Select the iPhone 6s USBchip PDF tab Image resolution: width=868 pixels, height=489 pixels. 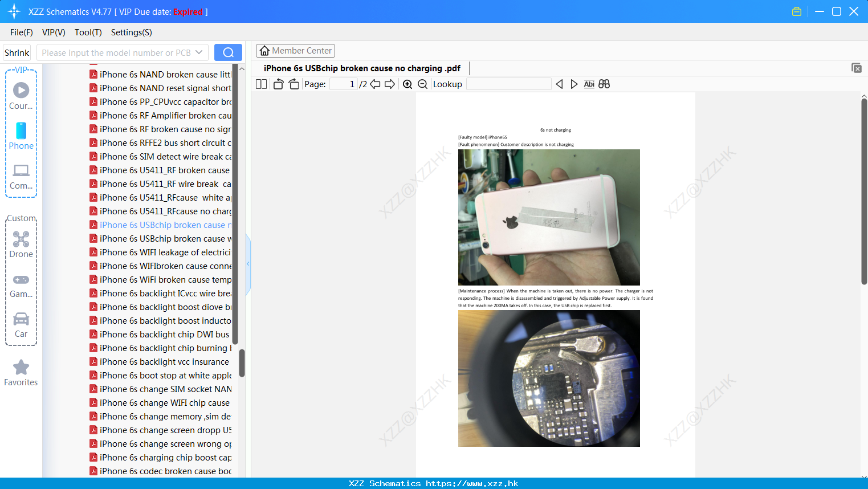362,68
